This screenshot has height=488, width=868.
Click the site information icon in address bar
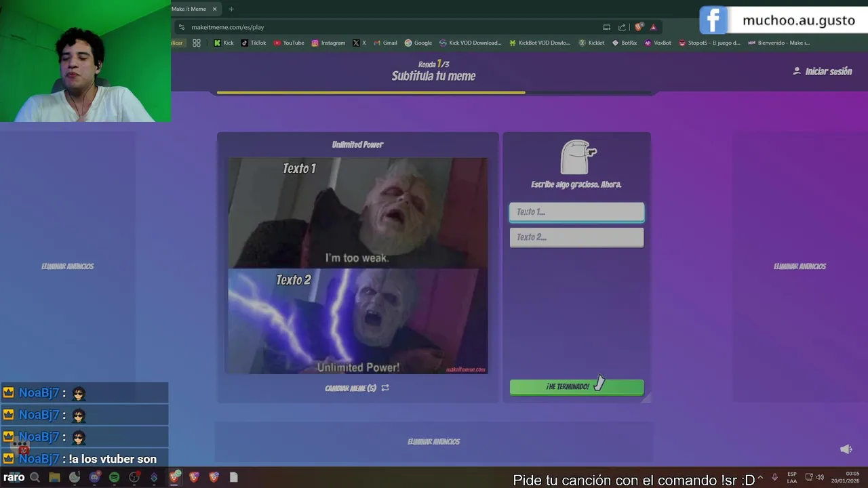click(x=181, y=27)
